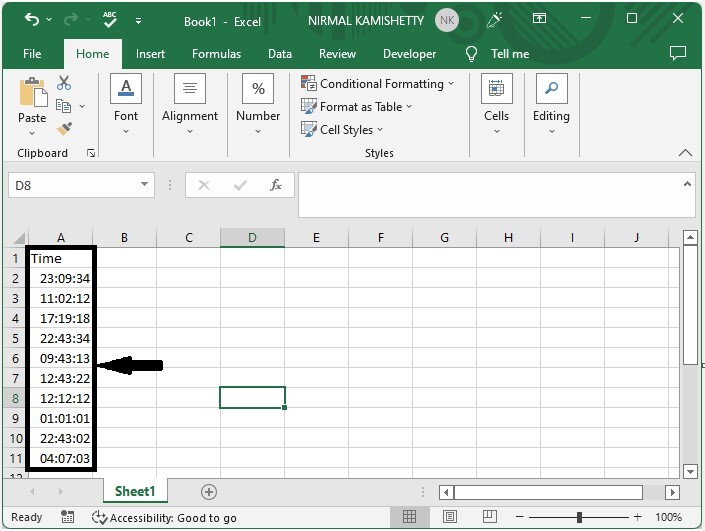The image size is (705, 531).
Task: Open Accessibility: Good to go status
Action: click(164, 518)
